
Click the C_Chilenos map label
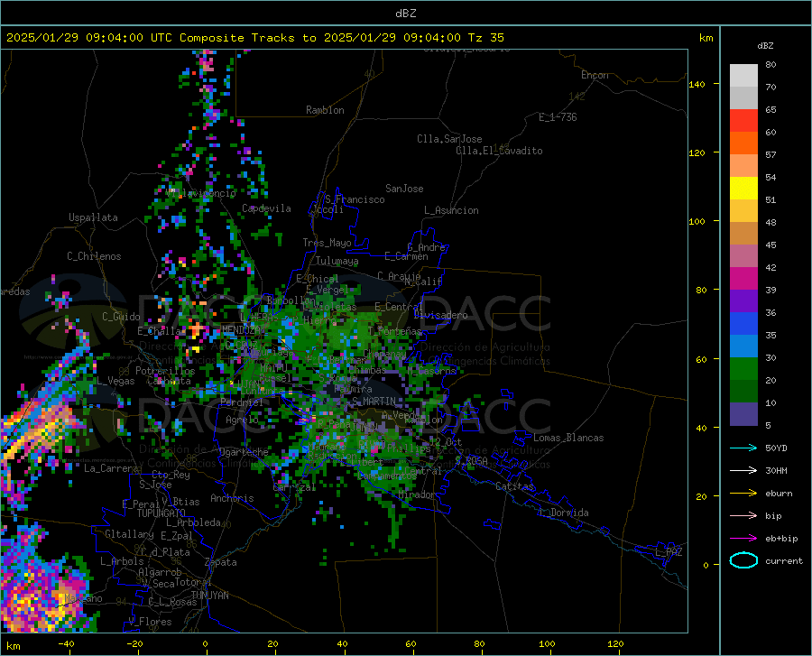point(94,256)
